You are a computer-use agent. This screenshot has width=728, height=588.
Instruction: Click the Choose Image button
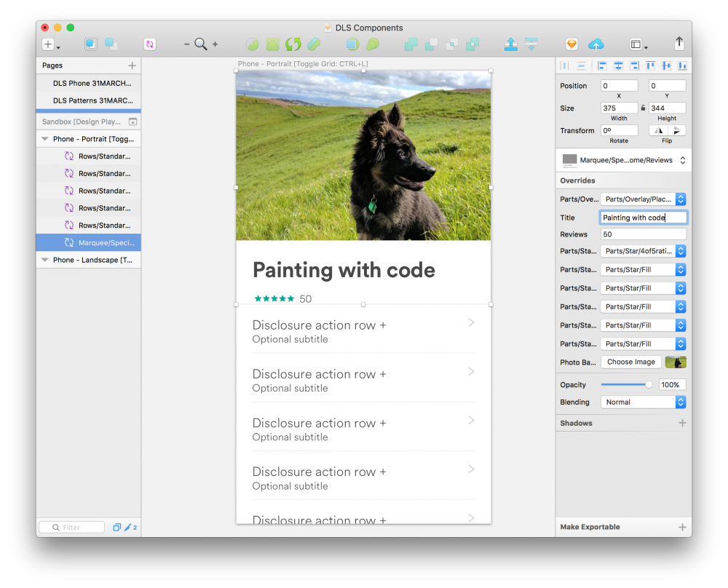tap(631, 362)
